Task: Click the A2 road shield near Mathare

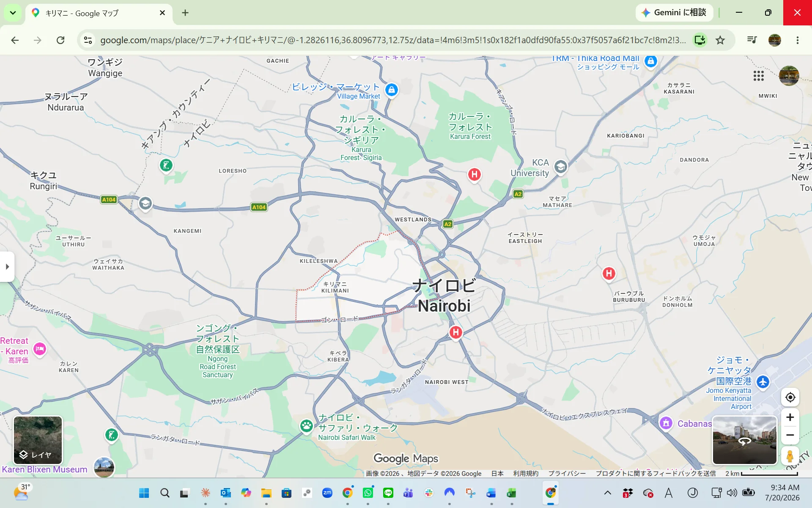Action: (x=518, y=194)
